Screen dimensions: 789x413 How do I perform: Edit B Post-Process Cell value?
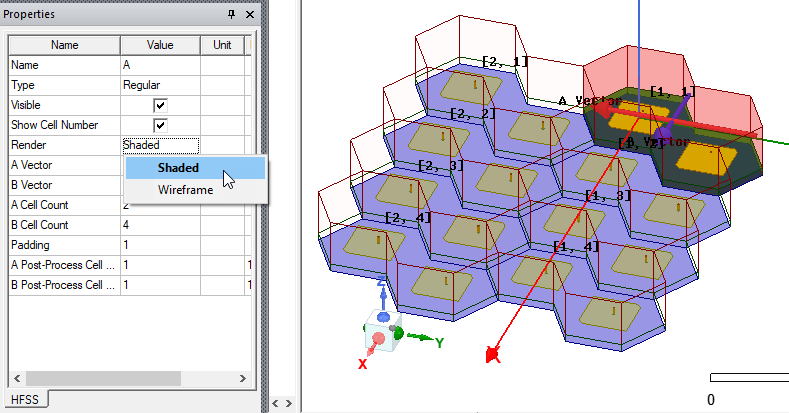[161, 285]
